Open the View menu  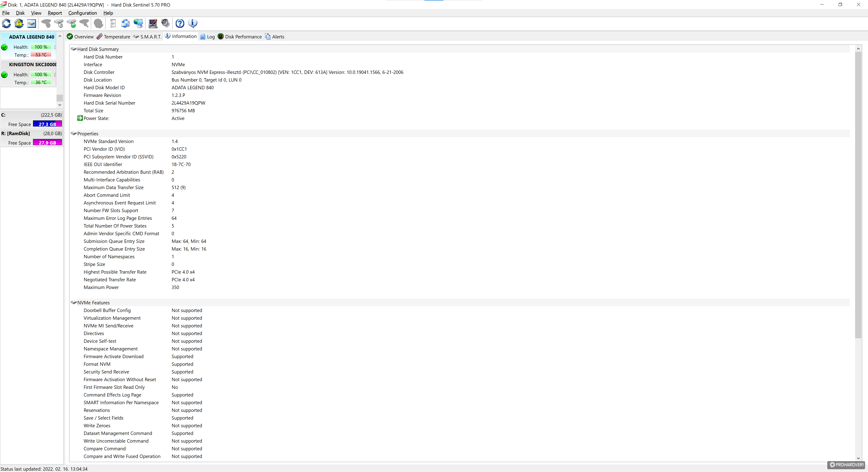pos(36,13)
